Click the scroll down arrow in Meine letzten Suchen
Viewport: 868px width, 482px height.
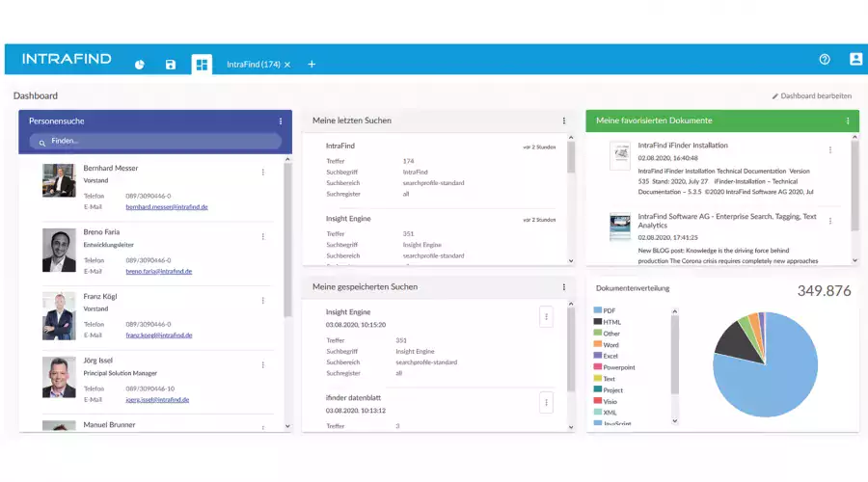(571, 260)
